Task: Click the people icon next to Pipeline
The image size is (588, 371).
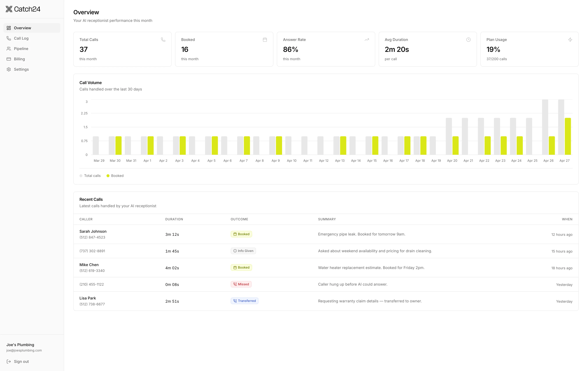Action: pos(9,48)
